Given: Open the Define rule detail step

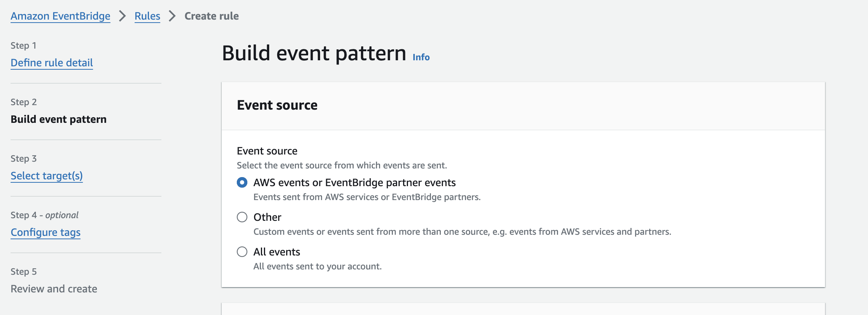Looking at the screenshot, I should 52,63.
